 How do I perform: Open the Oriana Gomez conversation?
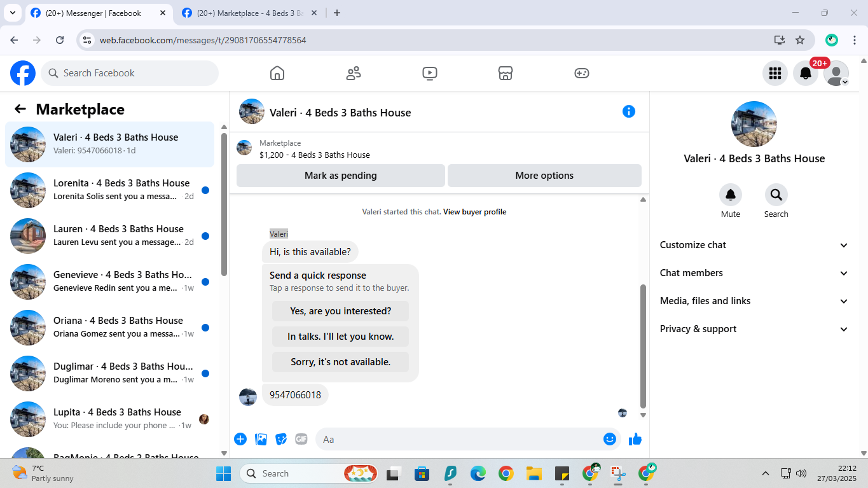(109, 328)
